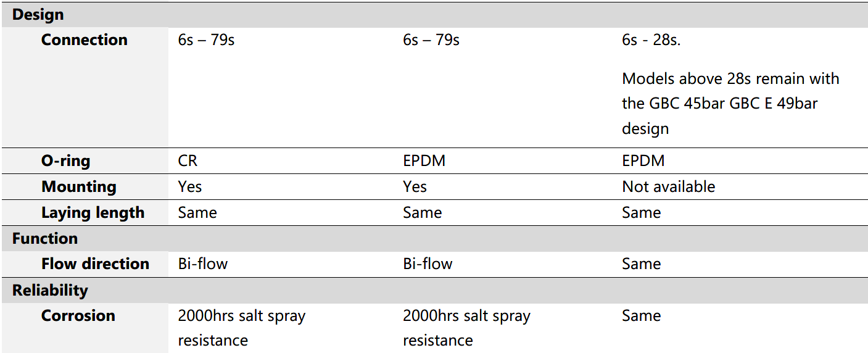The height and width of the screenshot is (353, 868).
Task: Click the "Not available" mounting cell
Action: 668,186
